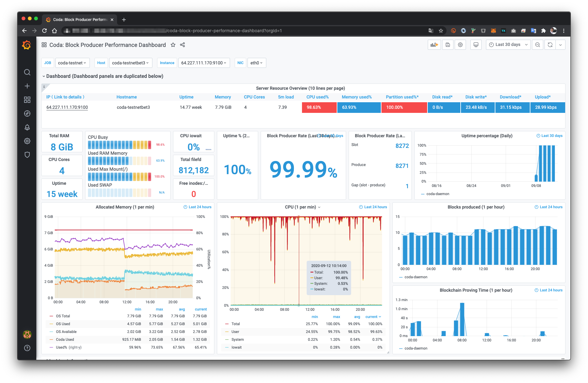Open the Grafana home logo
Viewport: 588px width, 383px height.
click(27, 45)
